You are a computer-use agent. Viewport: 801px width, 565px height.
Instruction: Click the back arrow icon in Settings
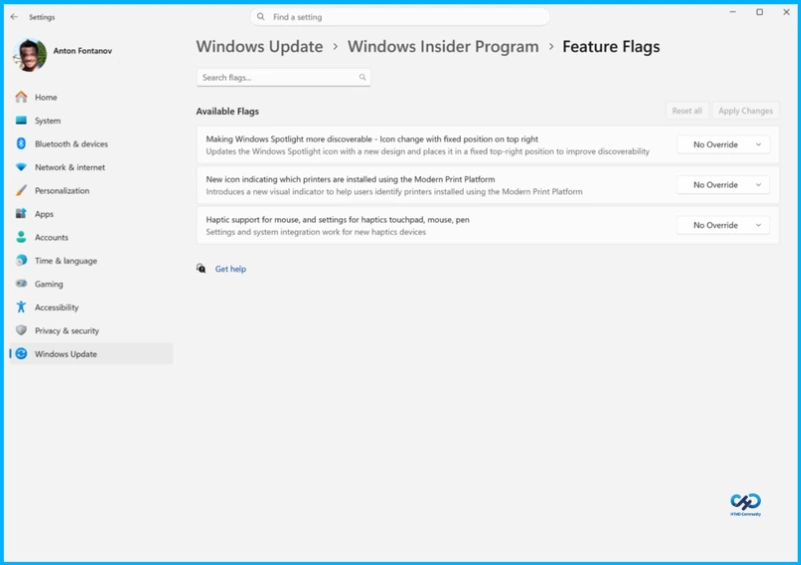coord(14,17)
